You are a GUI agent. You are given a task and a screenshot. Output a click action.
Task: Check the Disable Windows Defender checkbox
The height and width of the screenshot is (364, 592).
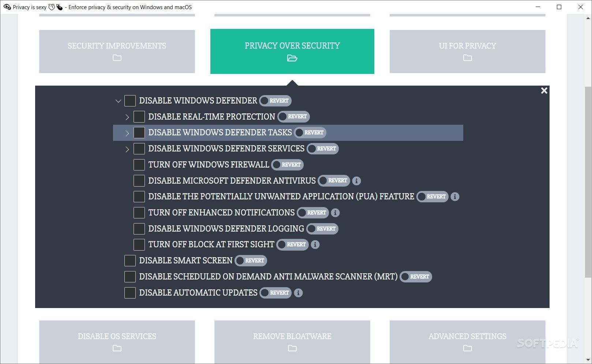click(x=130, y=101)
